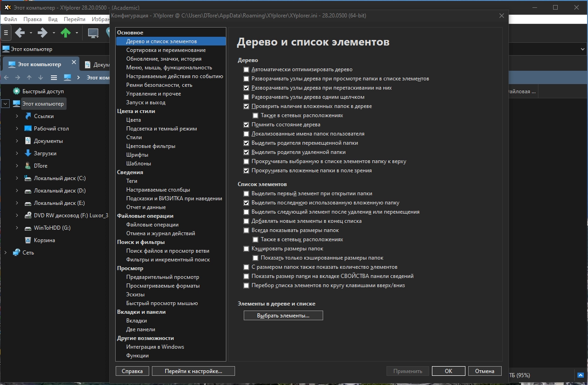Expand the Документы tree node
Viewport: 588px width, 385px height.
[x=17, y=141]
